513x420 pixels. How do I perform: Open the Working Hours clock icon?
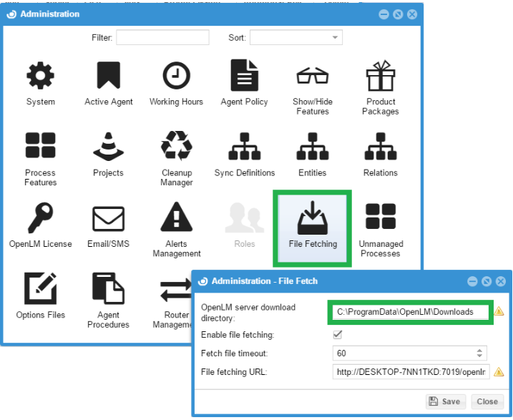pos(176,77)
